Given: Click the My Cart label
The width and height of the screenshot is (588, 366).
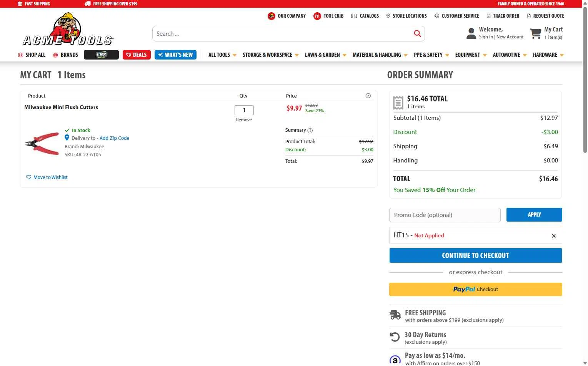Looking at the screenshot, I should 553,30.
